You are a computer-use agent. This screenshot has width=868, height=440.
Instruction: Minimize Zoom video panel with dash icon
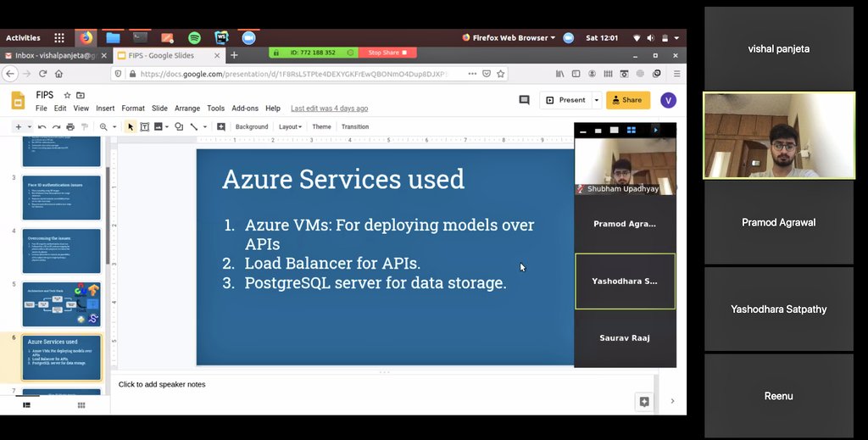coord(583,131)
